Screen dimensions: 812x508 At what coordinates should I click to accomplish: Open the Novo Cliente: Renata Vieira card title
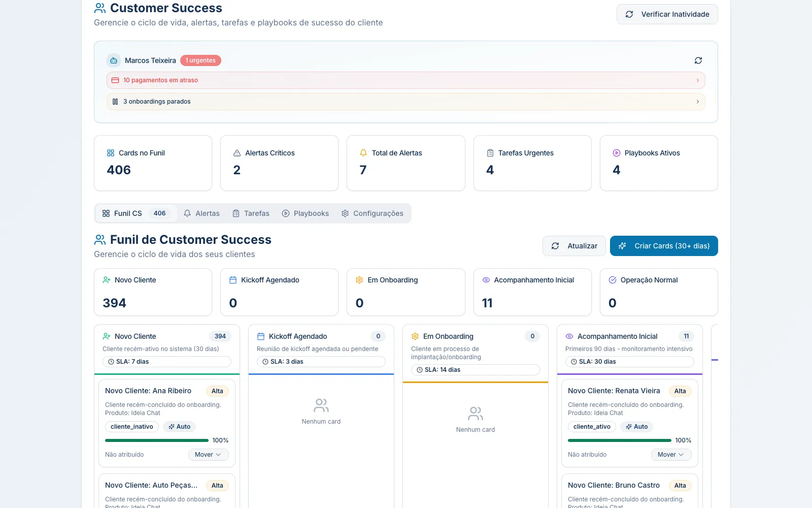coord(614,391)
